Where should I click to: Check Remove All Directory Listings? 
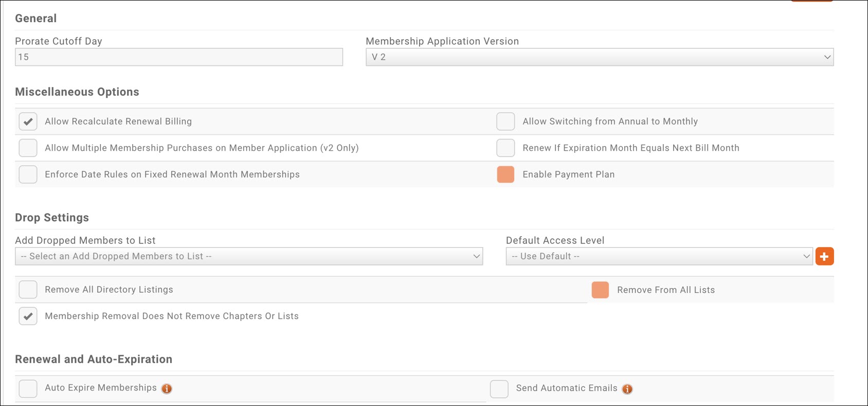[28, 290]
